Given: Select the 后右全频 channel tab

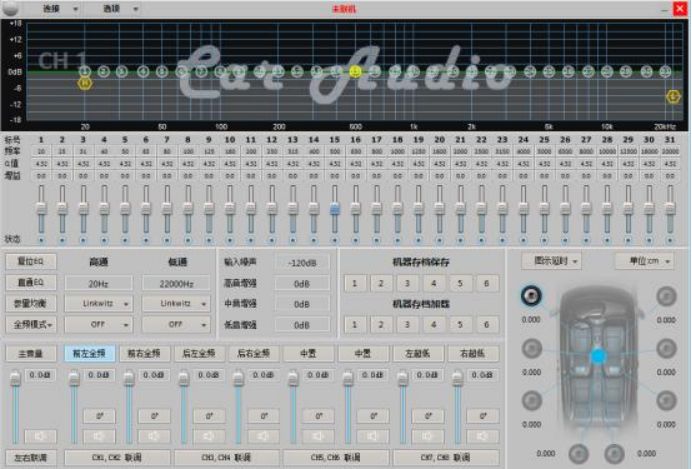Looking at the screenshot, I should coord(254,353).
